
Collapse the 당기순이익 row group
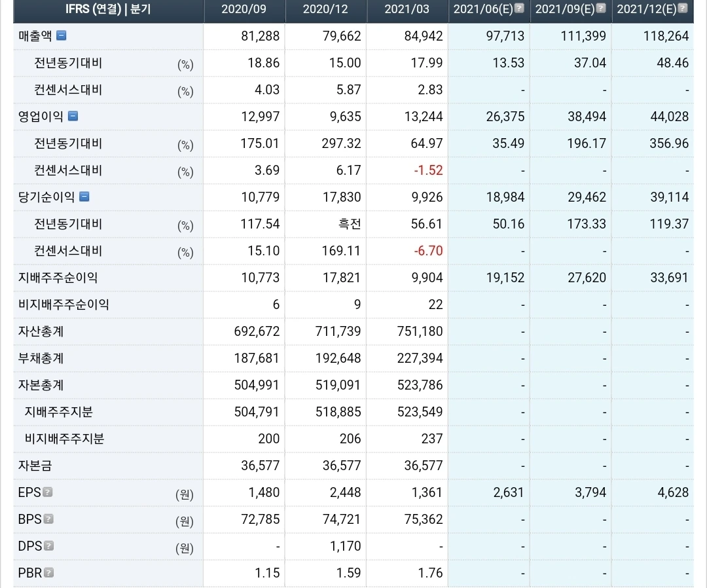[84, 196]
